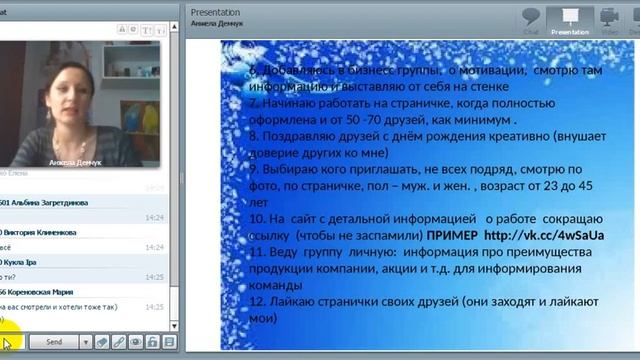640x360 pixels.
Task: Toggle the eye icon in chat toolbar
Action: coord(136,342)
